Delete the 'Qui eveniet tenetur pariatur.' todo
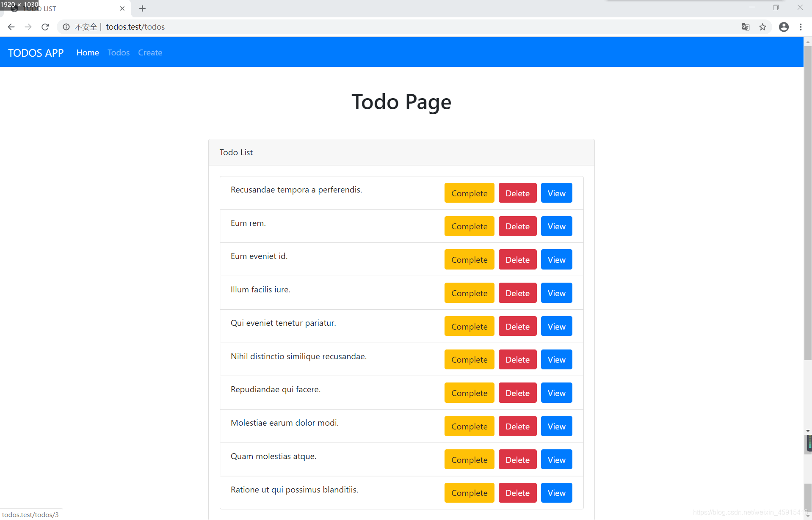The width and height of the screenshot is (812, 520). [517, 326]
